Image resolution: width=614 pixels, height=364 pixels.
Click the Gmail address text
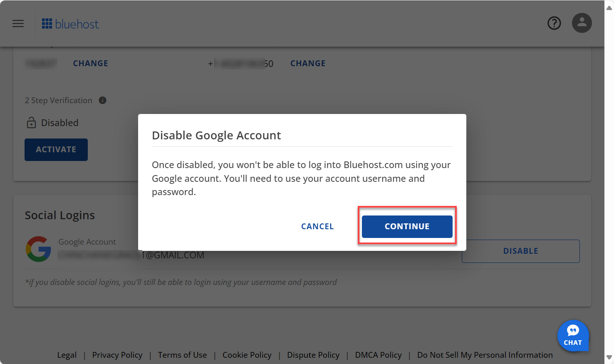point(131,255)
